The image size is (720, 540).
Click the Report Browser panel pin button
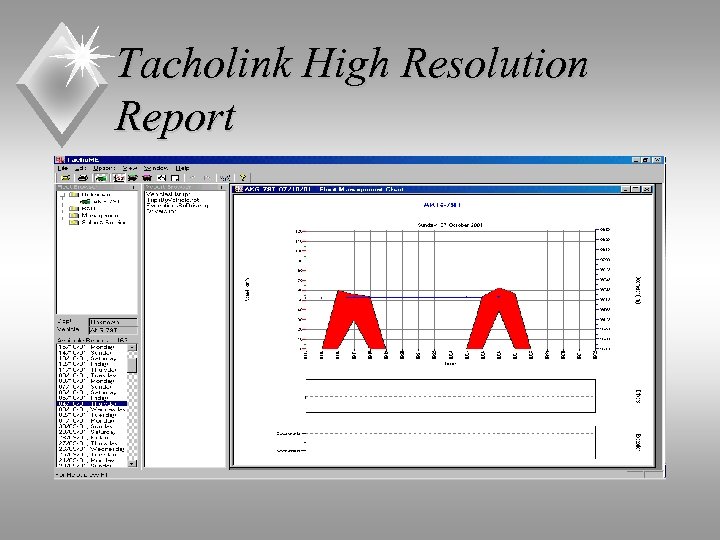[221, 187]
